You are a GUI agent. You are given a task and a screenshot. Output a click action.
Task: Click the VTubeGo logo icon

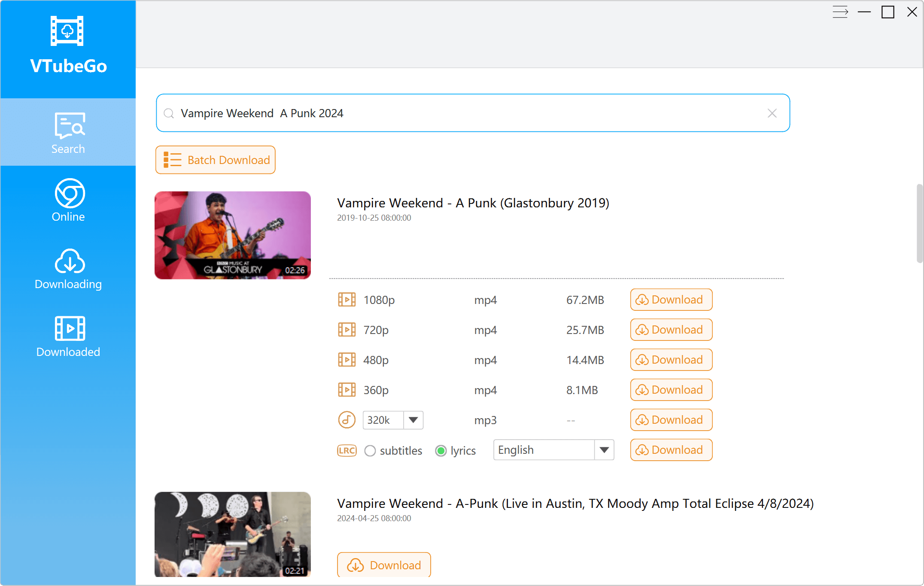67,31
